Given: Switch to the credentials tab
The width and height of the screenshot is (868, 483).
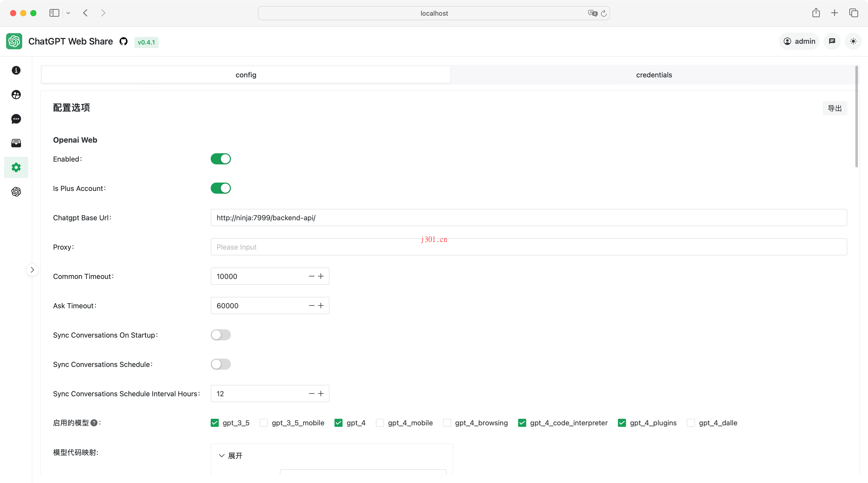Looking at the screenshot, I should [654, 75].
